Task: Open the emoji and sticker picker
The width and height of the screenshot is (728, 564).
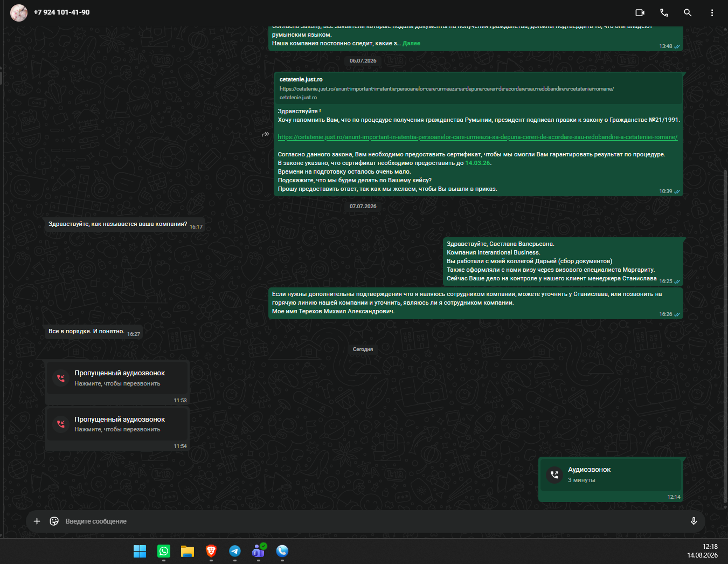Action: [x=54, y=521]
